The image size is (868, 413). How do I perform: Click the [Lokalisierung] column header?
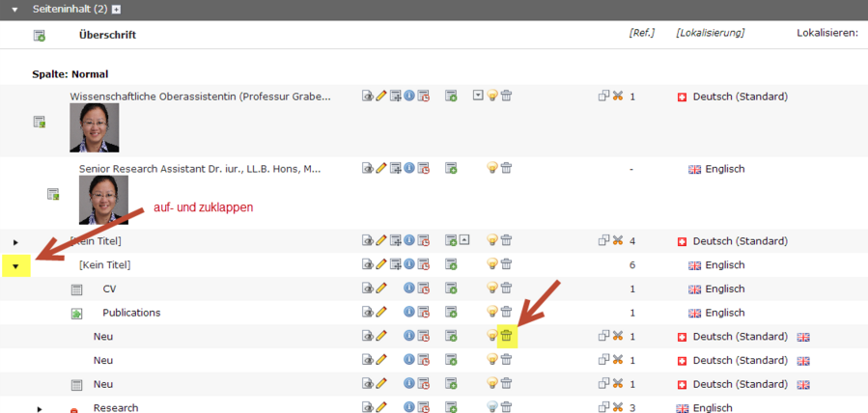pyautogui.click(x=711, y=33)
